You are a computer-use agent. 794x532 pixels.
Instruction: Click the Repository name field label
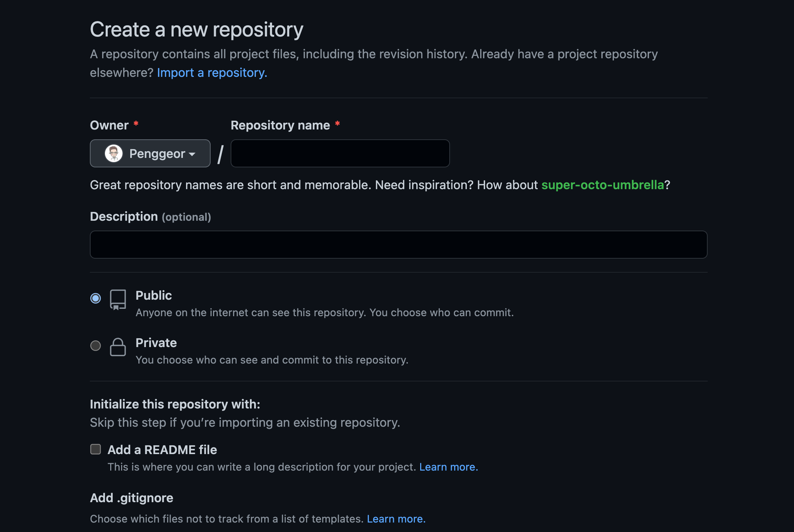tap(280, 125)
